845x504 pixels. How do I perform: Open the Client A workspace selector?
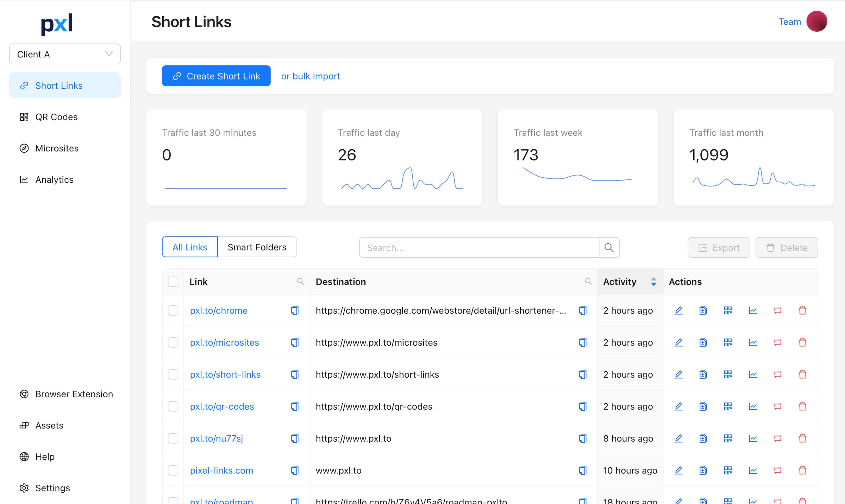coord(65,54)
